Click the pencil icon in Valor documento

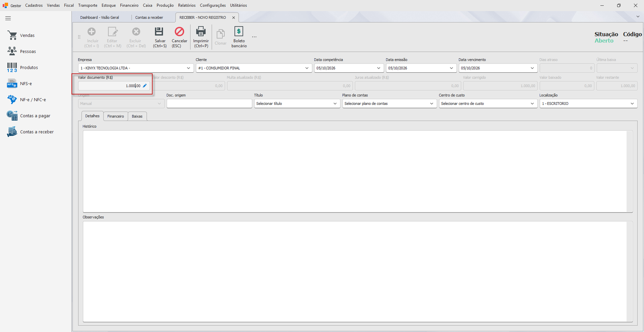click(x=145, y=86)
